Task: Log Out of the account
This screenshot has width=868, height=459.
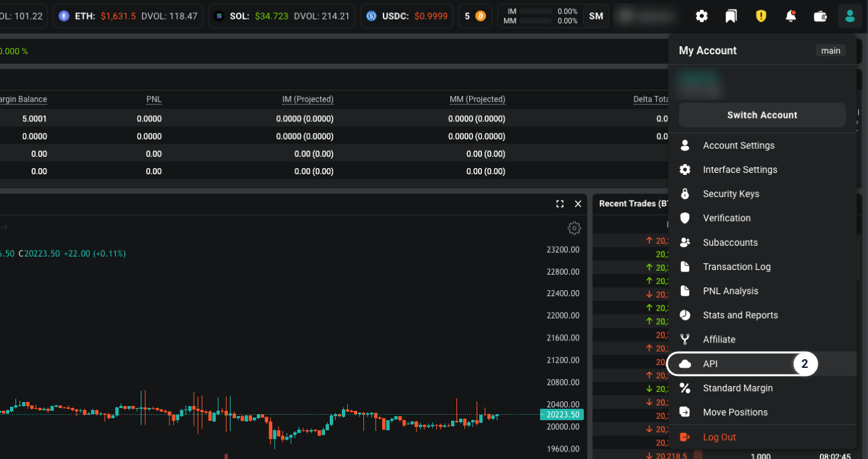Action: click(719, 437)
